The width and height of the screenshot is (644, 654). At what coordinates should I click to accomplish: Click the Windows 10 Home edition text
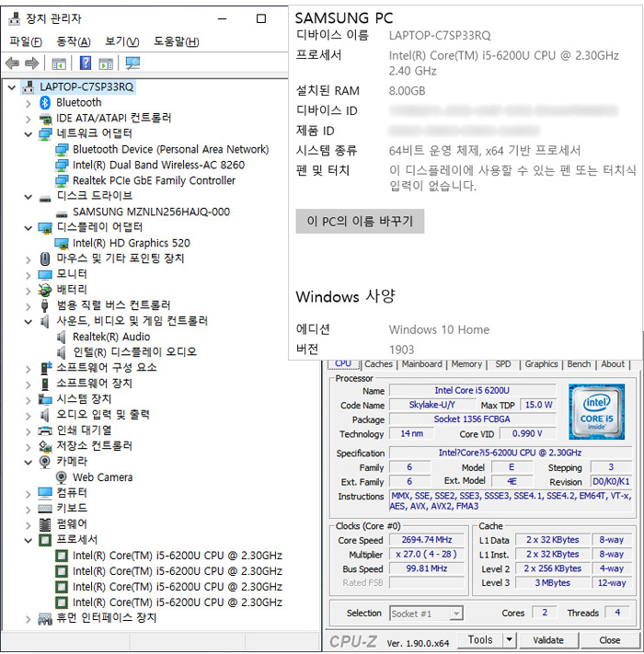pos(439,330)
